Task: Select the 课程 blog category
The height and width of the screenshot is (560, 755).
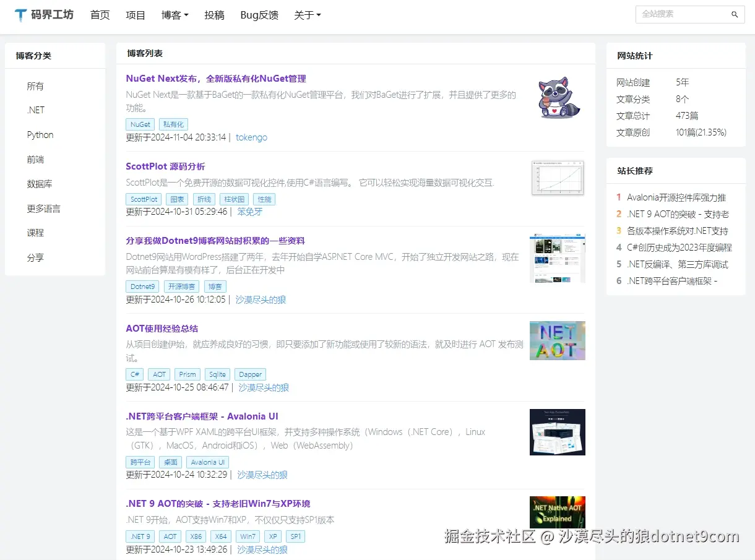Action: coord(35,233)
